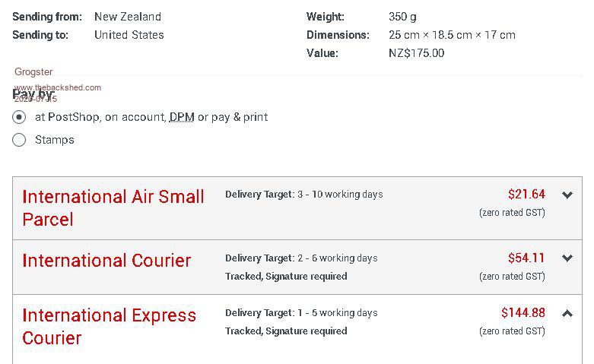Click the 350 g weight value
This screenshot has height=364, width=594.
[402, 17]
